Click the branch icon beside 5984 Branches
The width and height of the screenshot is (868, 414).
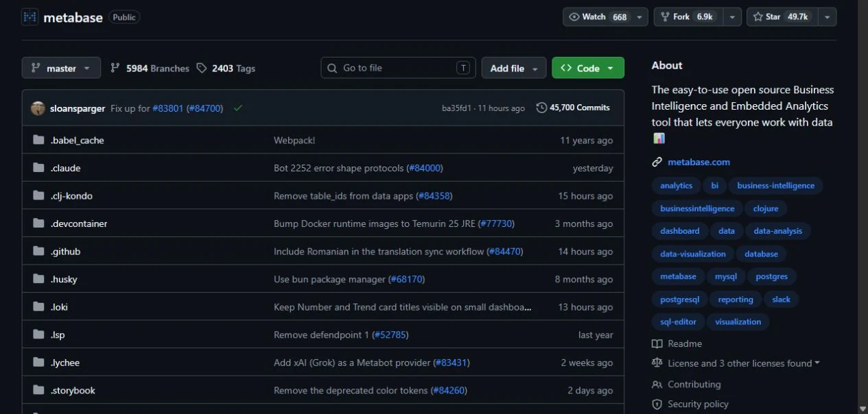coord(115,68)
